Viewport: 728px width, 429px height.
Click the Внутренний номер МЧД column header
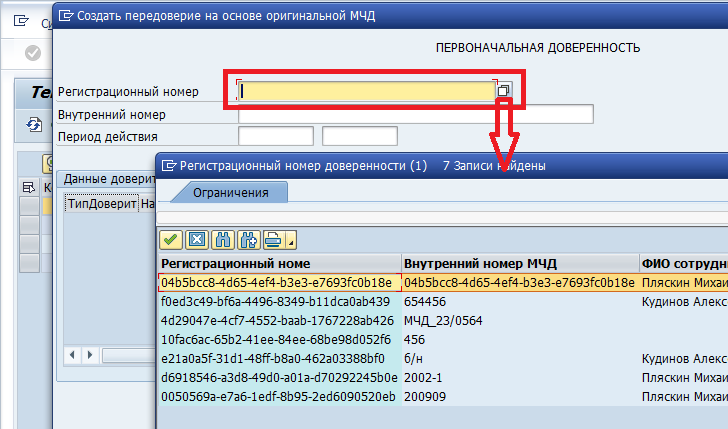point(519,263)
